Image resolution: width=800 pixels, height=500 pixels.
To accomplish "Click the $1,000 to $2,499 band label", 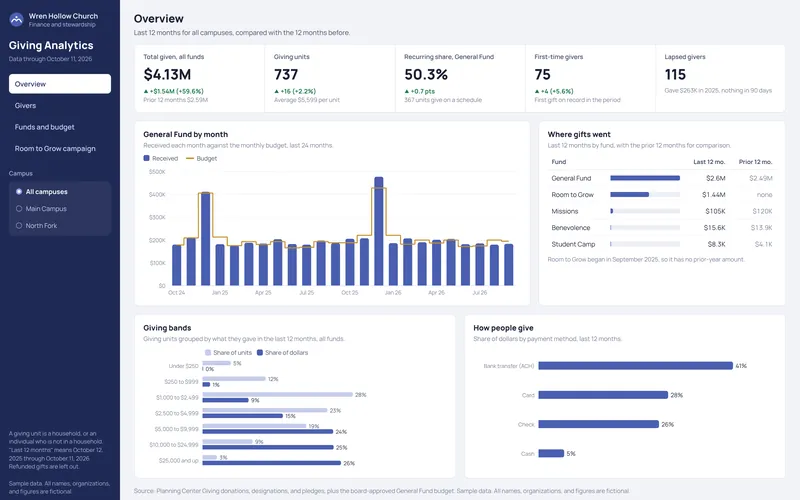I will (177, 397).
